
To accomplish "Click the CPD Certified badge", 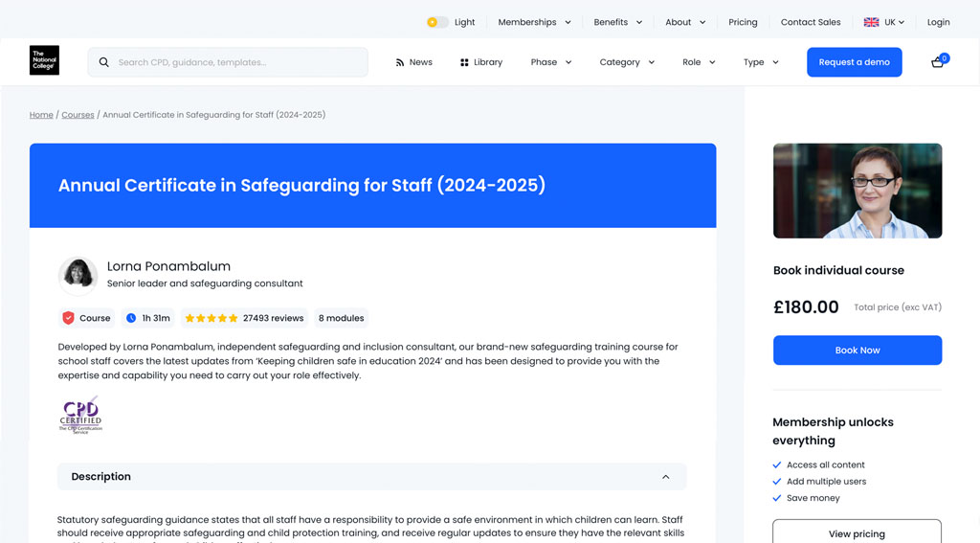I will [x=80, y=415].
